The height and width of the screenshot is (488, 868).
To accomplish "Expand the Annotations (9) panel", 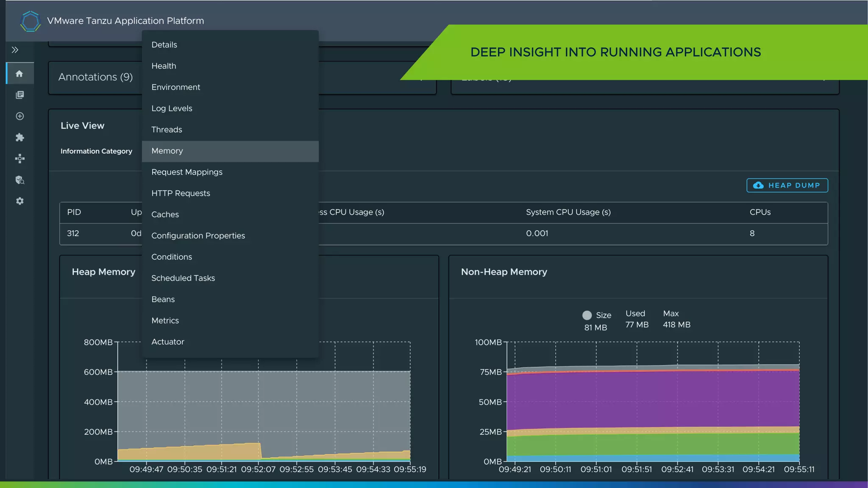I will coord(96,77).
